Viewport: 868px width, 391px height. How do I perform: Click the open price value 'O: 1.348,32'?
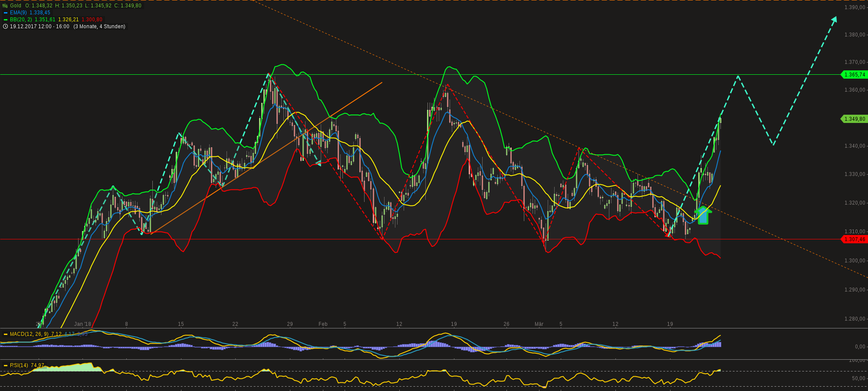[39, 6]
